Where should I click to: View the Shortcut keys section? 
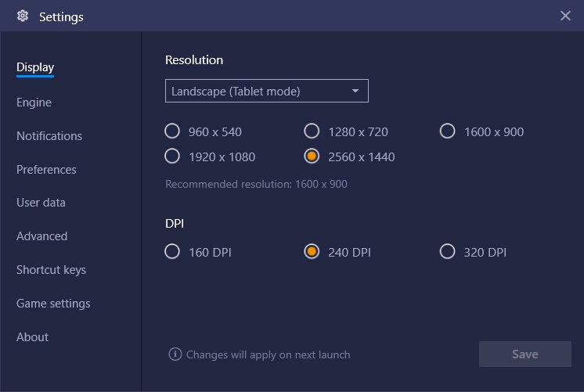(51, 269)
